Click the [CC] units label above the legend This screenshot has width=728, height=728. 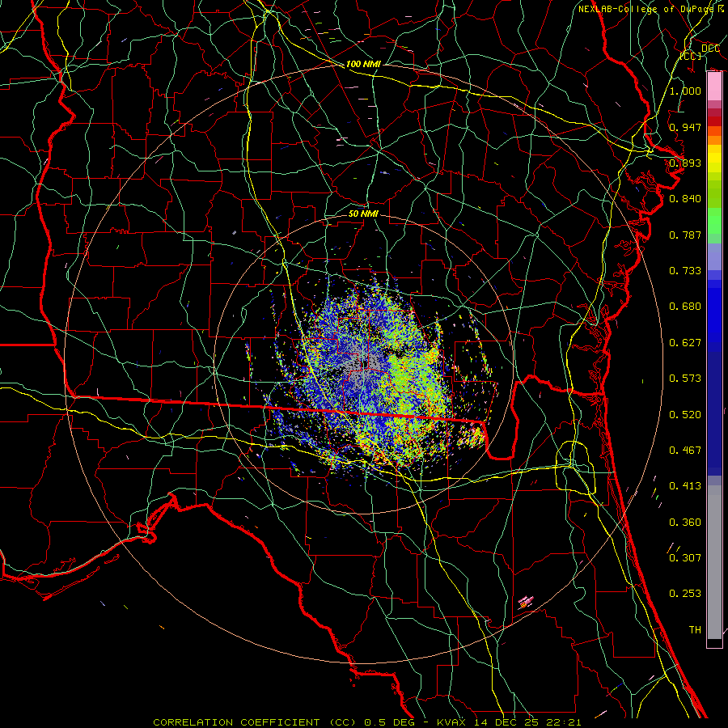tap(691, 57)
